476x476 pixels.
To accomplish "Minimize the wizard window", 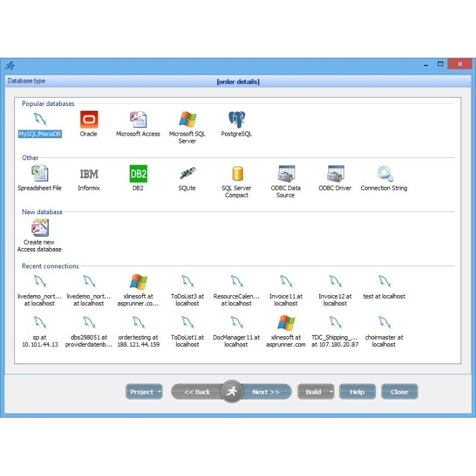I will pyautogui.click(x=426, y=64).
